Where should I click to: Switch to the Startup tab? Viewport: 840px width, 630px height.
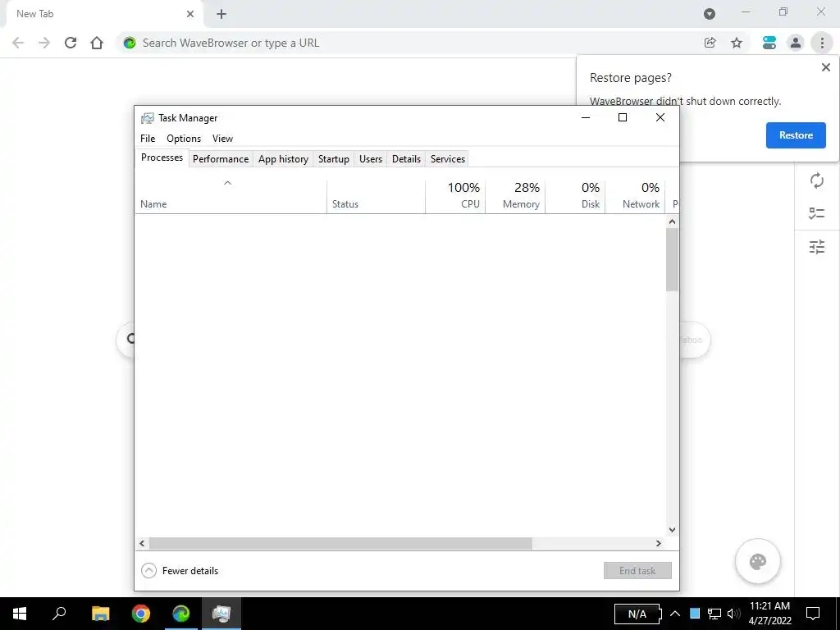click(333, 159)
